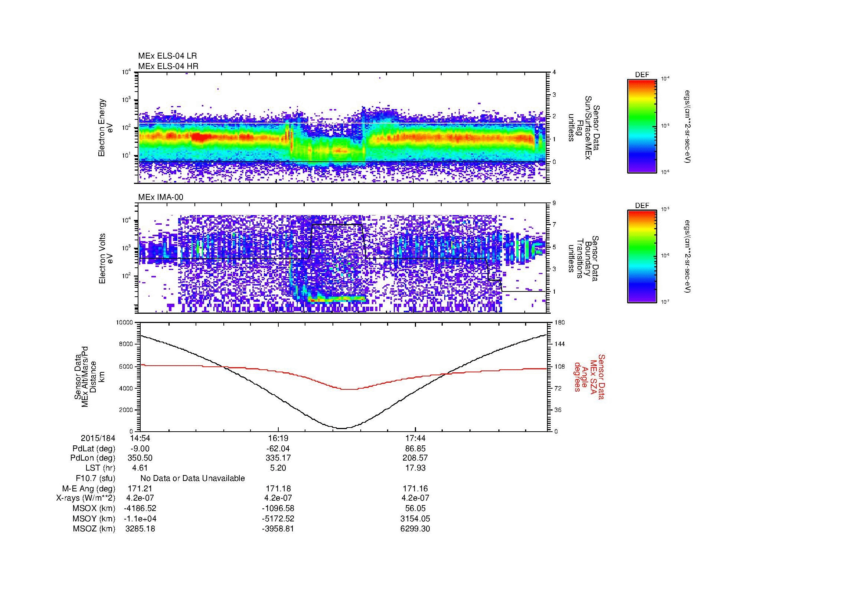The height and width of the screenshot is (613, 868).
Task: Click the 'M-E Ang (deg)' row label
Action: tap(88, 489)
